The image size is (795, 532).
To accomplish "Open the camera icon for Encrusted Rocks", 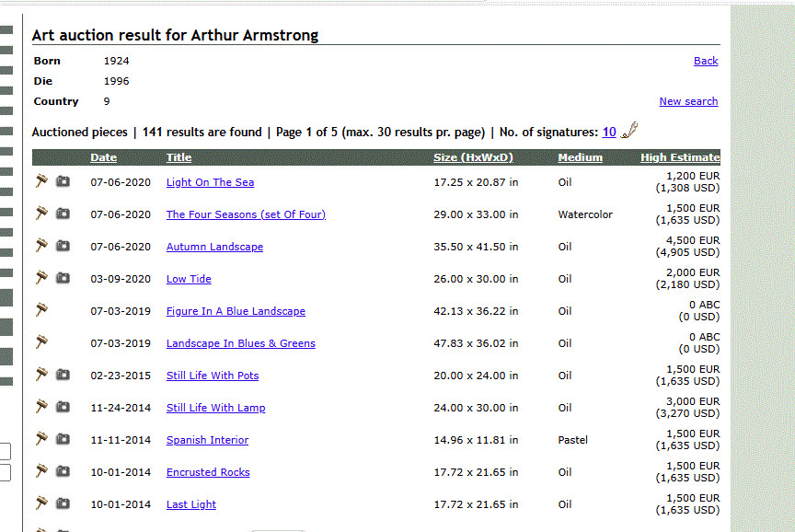I will coord(63,471).
